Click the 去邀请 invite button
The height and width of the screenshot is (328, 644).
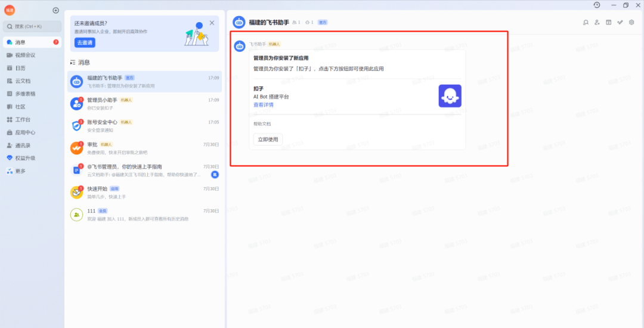85,42
